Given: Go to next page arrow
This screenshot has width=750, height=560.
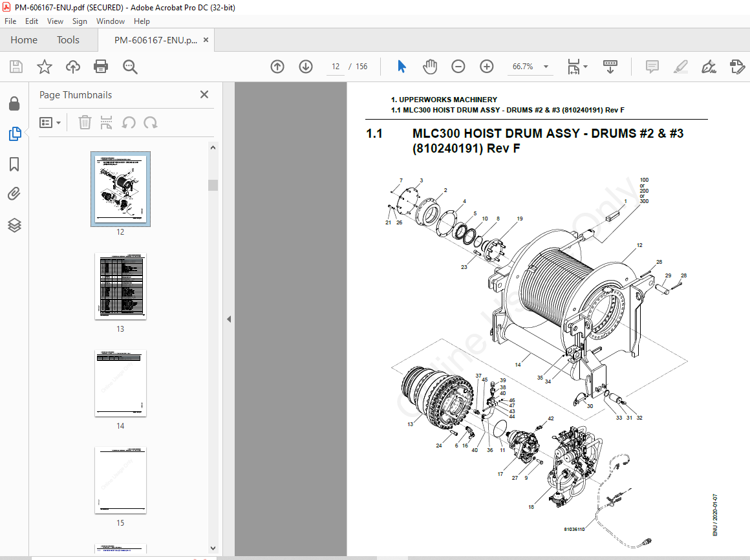Looking at the screenshot, I should click(306, 67).
